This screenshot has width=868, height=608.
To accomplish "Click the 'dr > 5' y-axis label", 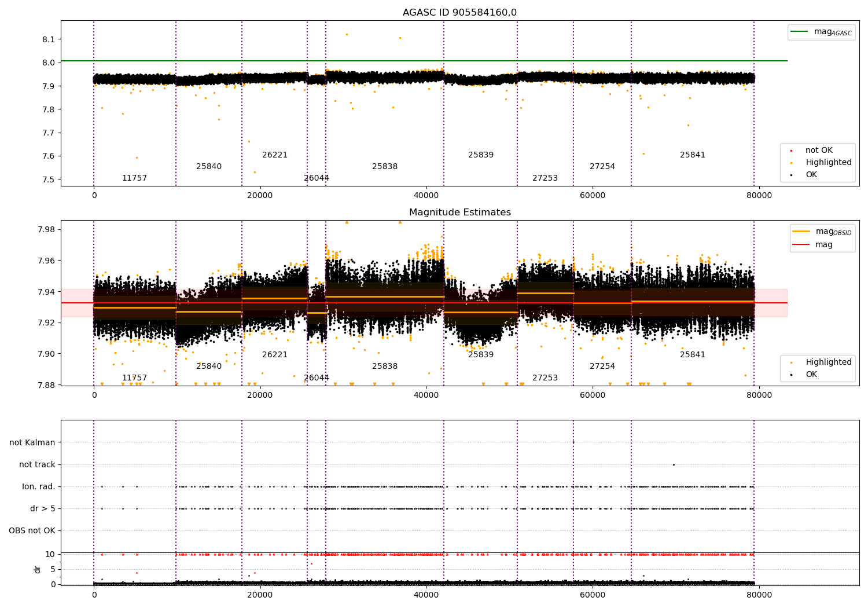I will [x=43, y=508].
